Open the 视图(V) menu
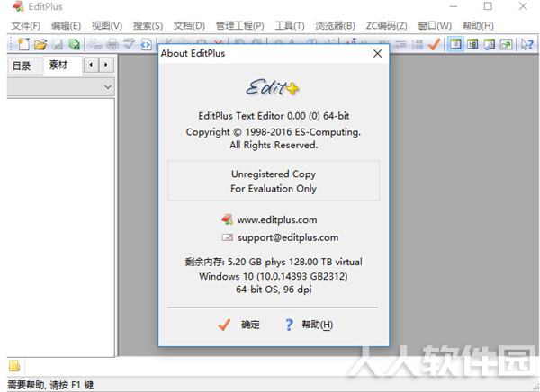This screenshot has width=540, height=392. point(107,26)
